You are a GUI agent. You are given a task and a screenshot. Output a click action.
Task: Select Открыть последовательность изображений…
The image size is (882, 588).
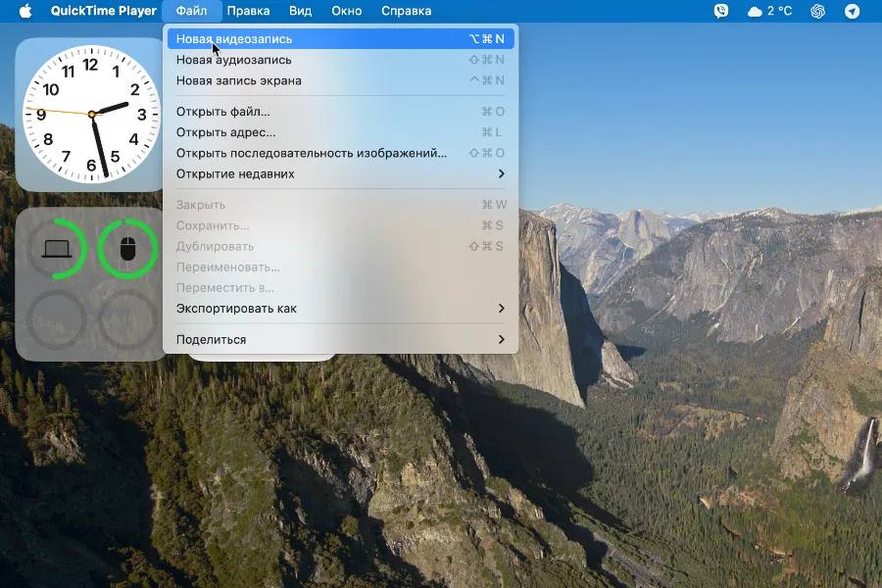pyautogui.click(x=340, y=153)
